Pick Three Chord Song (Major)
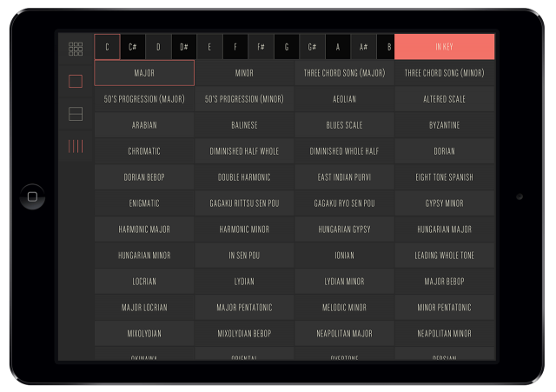Viewport: 556px width, 392px height. 344,73
